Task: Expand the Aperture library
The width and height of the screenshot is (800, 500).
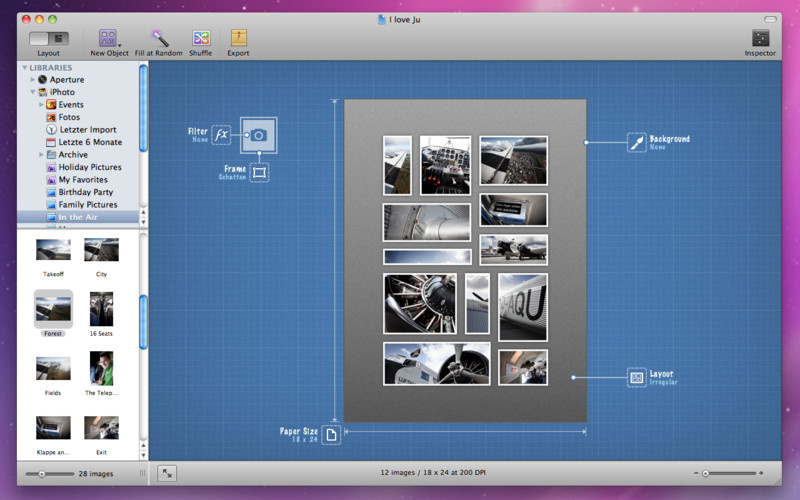Action: click(x=32, y=79)
